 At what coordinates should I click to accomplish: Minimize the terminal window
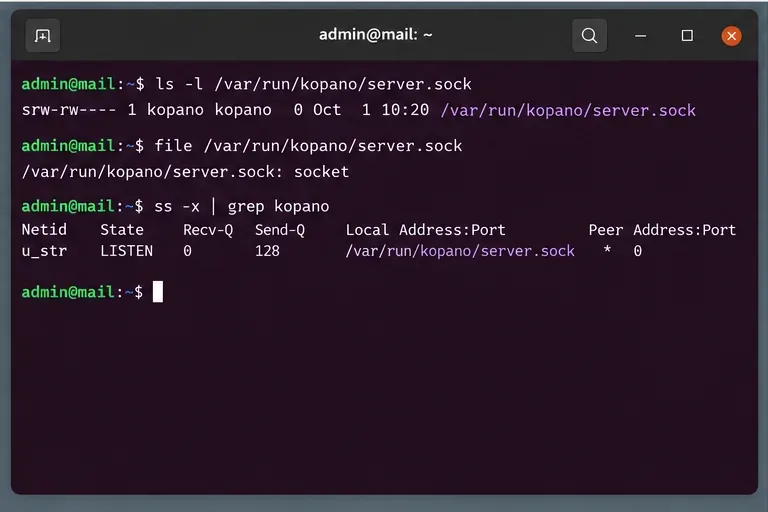coord(640,36)
